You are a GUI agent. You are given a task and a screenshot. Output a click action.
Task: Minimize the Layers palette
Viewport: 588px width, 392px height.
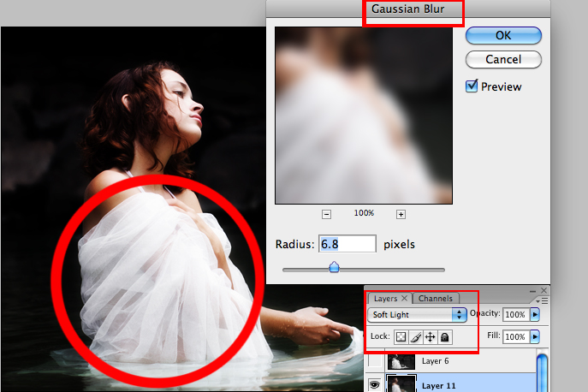[x=532, y=291]
